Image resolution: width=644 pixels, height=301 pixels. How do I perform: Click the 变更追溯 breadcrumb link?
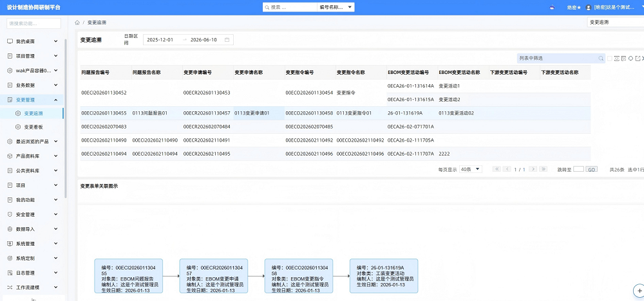(97, 23)
